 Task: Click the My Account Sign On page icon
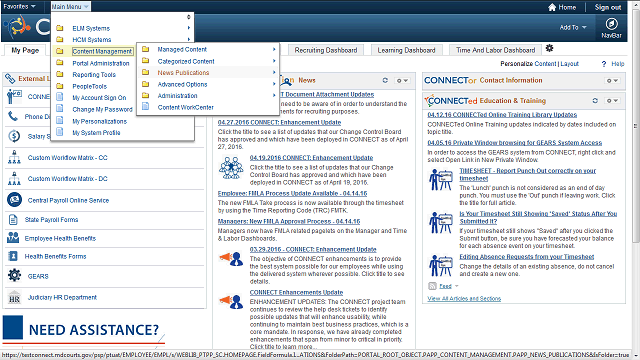[x=60, y=97]
